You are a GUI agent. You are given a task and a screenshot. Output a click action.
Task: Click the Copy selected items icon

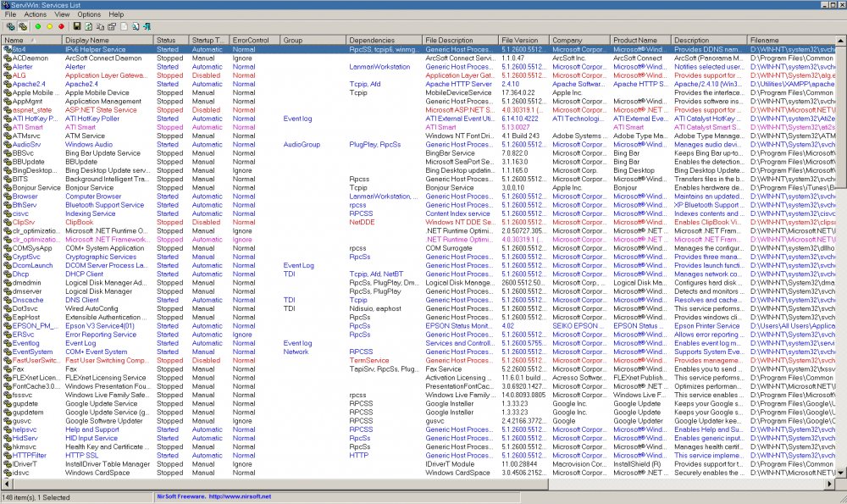(101, 26)
